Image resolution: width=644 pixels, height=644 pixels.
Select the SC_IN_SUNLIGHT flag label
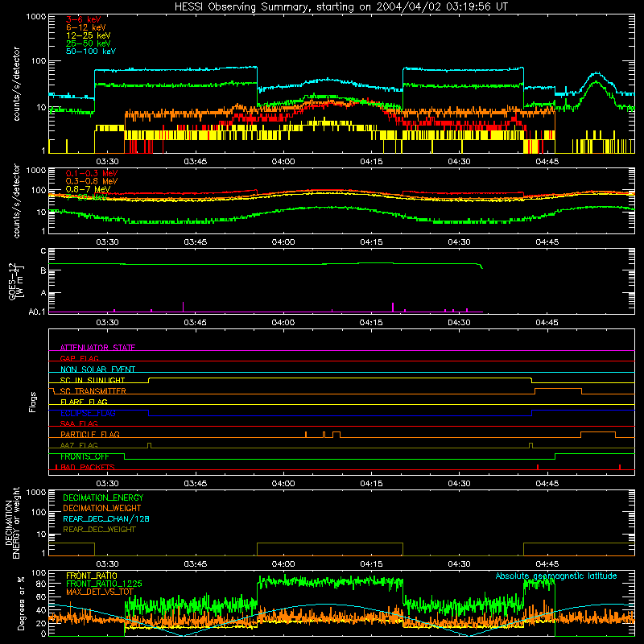tap(93, 380)
